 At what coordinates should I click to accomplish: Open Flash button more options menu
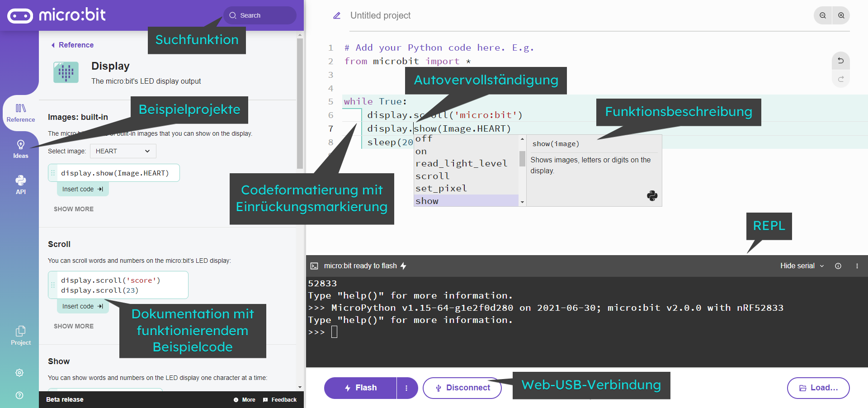point(406,388)
